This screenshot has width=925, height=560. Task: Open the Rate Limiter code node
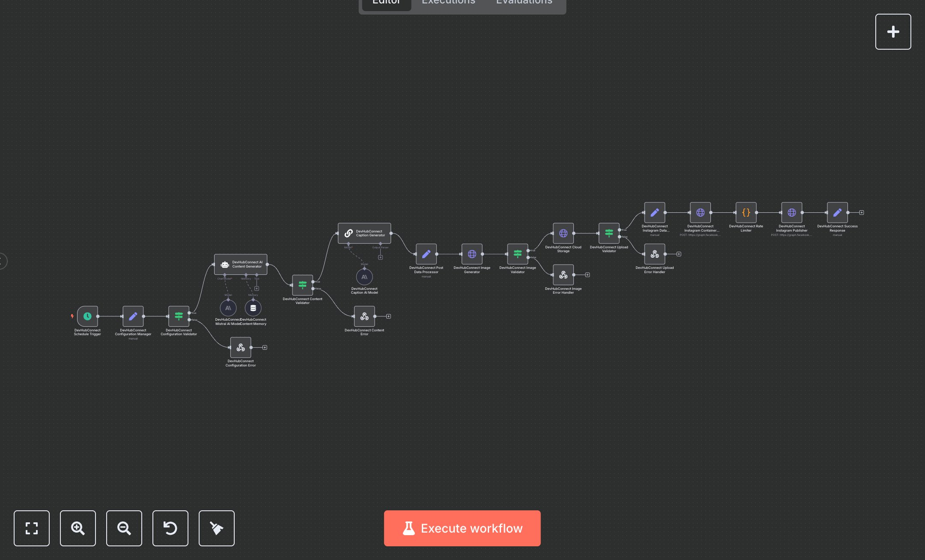tap(746, 212)
